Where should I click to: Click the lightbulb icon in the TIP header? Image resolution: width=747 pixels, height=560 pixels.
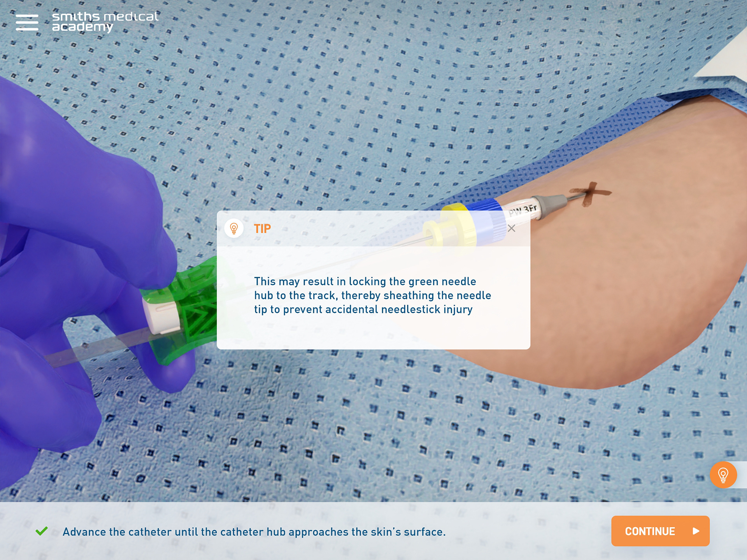pos(234,228)
